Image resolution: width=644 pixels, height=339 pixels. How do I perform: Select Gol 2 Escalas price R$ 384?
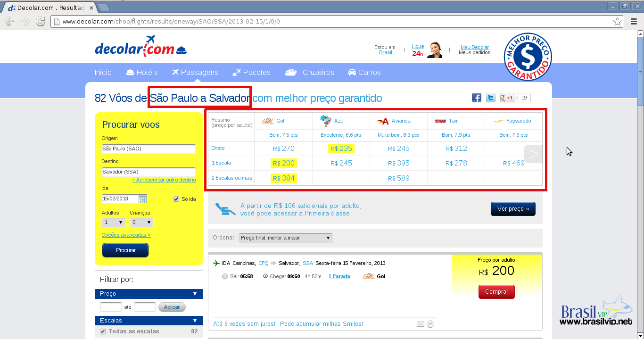[283, 178]
